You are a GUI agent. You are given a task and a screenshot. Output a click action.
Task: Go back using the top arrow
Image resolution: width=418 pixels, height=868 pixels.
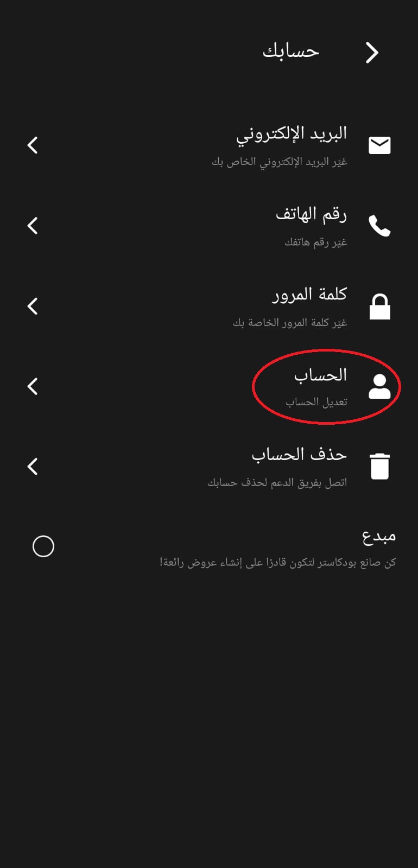click(x=372, y=53)
